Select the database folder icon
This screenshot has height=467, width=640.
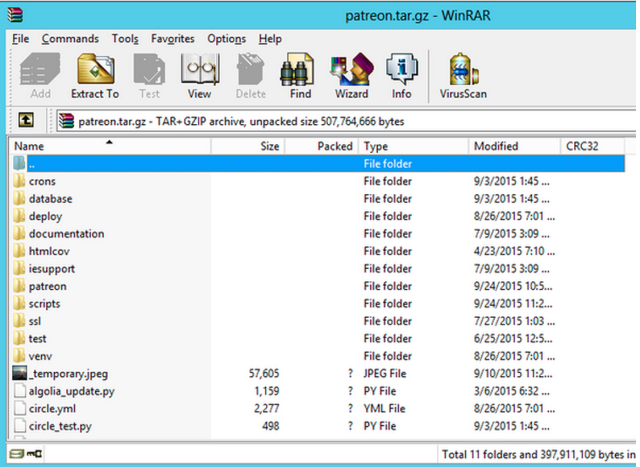(x=19, y=198)
